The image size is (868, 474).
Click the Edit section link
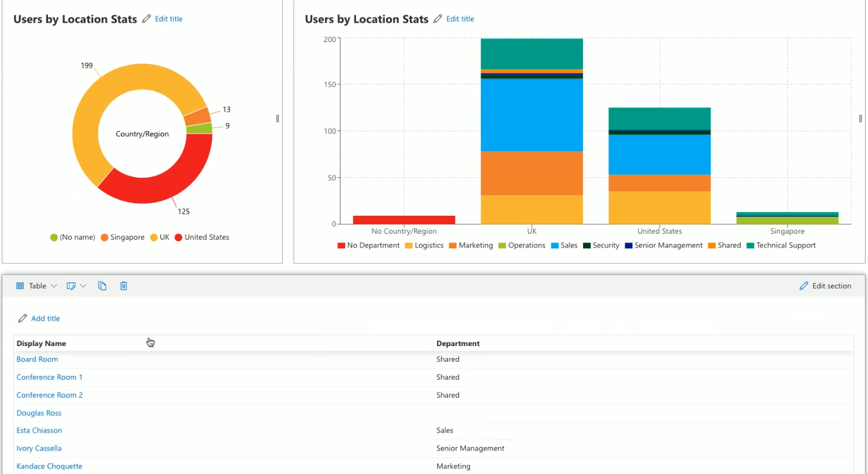pyautogui.click(x=831, y=286)
